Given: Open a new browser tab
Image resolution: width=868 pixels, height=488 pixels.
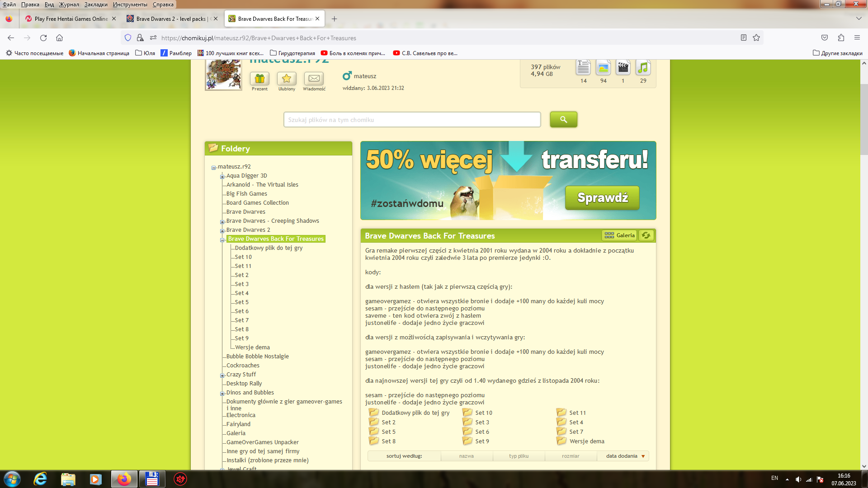Looking at the screenshot, I should (334, 19).
